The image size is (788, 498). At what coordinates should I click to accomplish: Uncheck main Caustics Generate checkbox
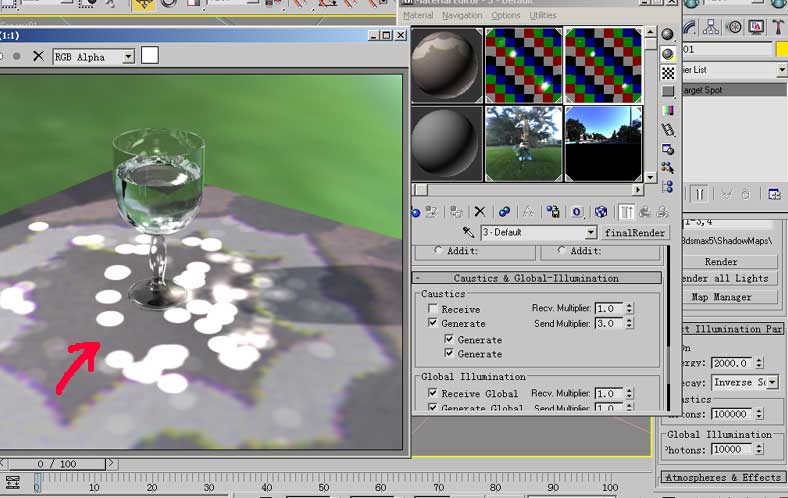click(x=432, y=323)
